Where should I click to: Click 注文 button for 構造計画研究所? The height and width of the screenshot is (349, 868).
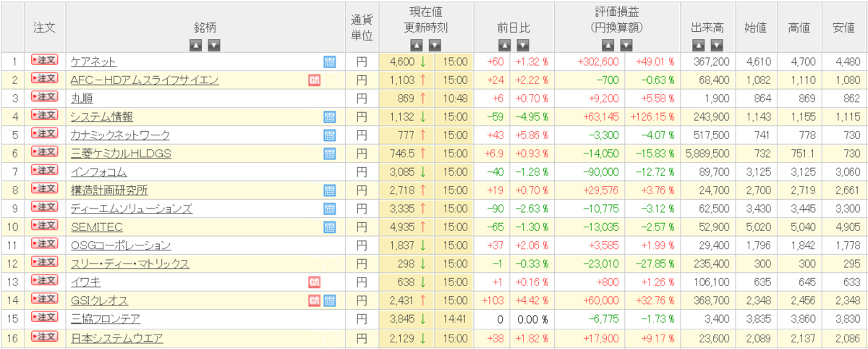coord(44,189)
